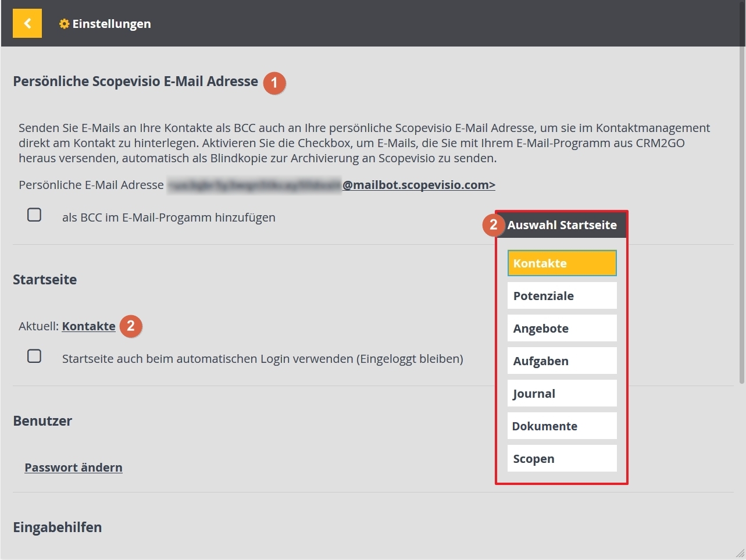Choose Potenziale as start page
The image size is (746, 560).
[x=562, y=295]
